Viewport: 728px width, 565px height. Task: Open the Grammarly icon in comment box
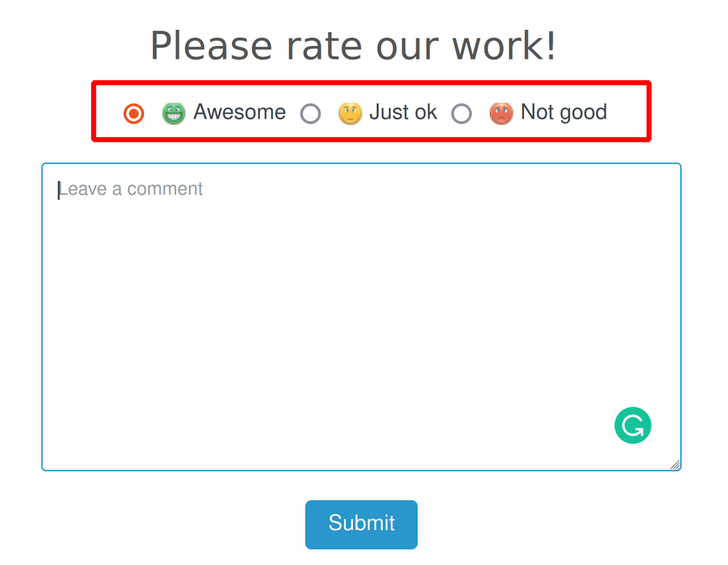click(633, 425)
